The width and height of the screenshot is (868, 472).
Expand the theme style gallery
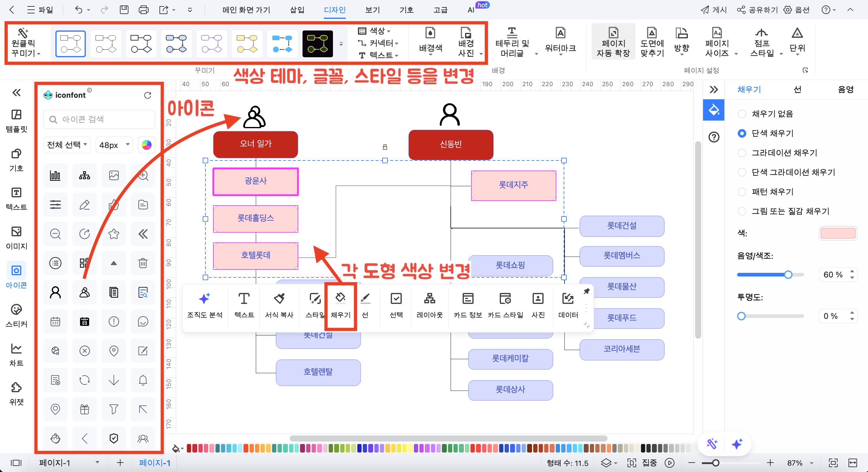(341, 44)
